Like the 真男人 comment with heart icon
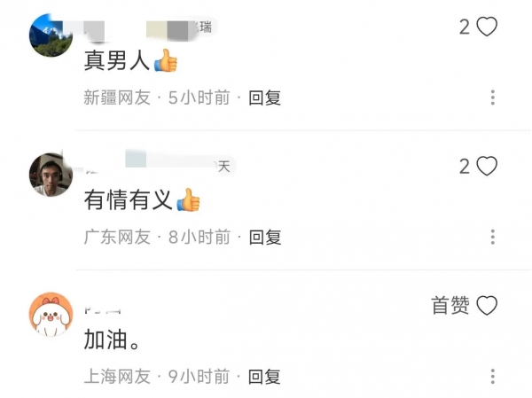This screenshot has width=532, height=398. [x=487, y=27]
